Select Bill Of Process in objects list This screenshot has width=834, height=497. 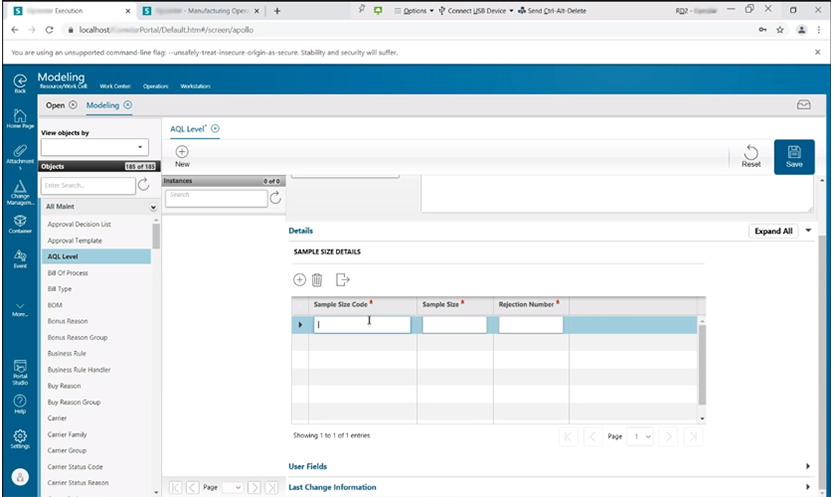pyautogui.click(x=68, y=273)
